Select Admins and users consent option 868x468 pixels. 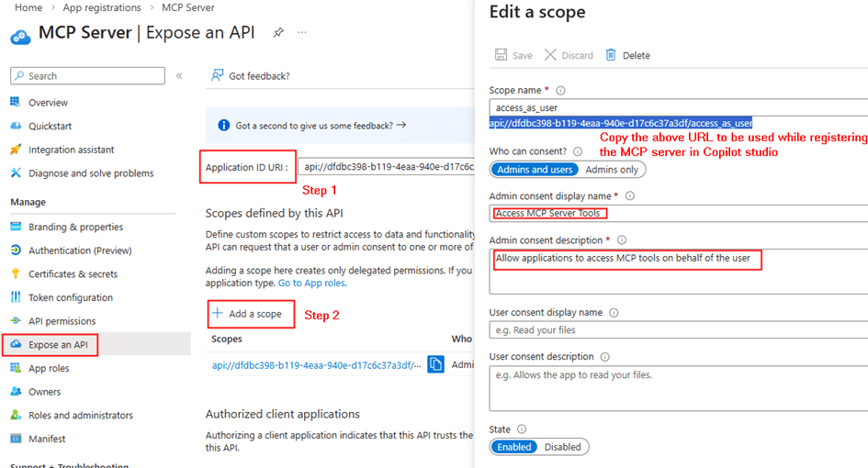pos(534,169)
